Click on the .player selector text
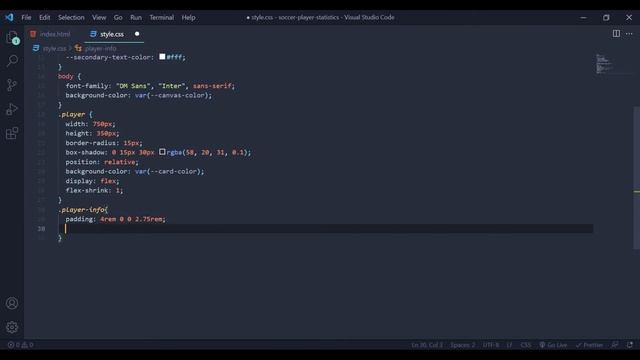Viewport: 640px width, 360px height. [72, 114]
